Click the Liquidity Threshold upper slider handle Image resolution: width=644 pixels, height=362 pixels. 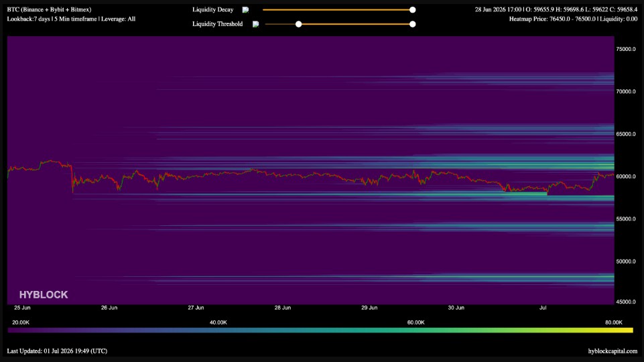412,24
